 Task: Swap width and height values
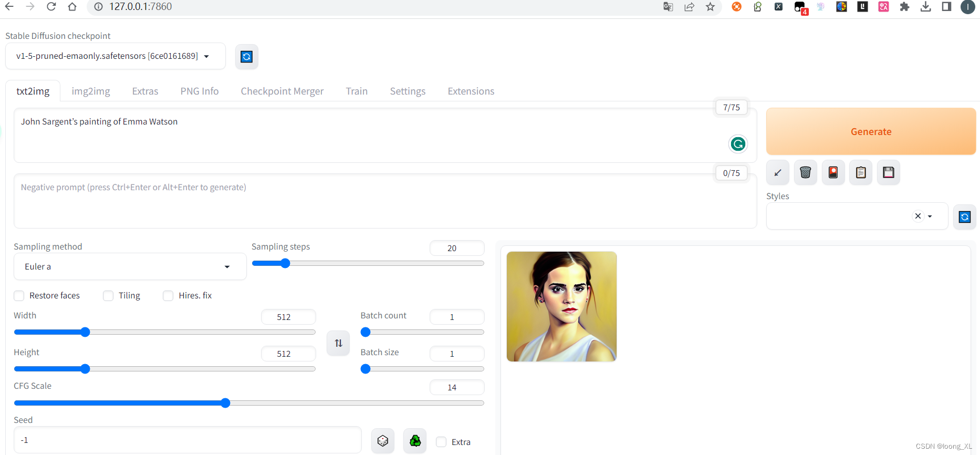pos(338,343)
